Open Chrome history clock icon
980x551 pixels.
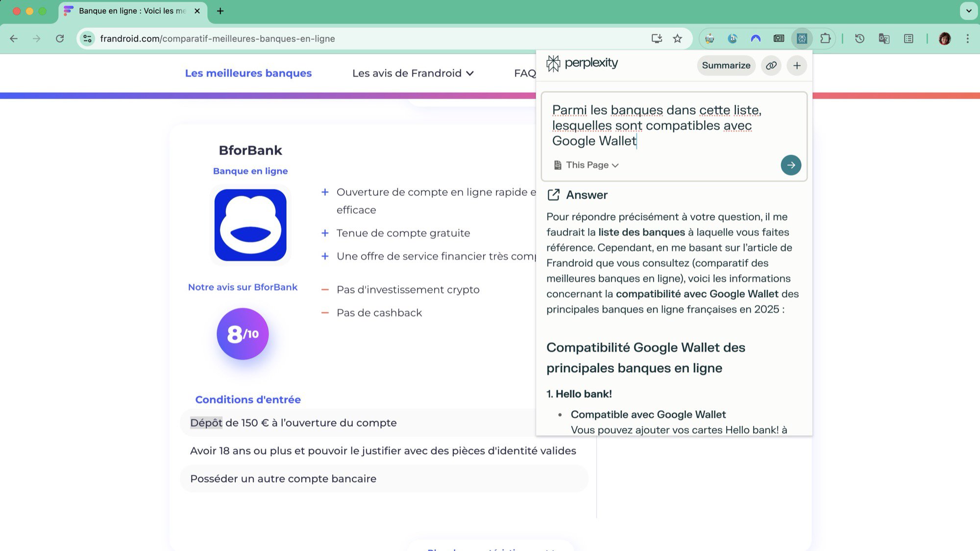pyautogui.click(x=859, y=38)
